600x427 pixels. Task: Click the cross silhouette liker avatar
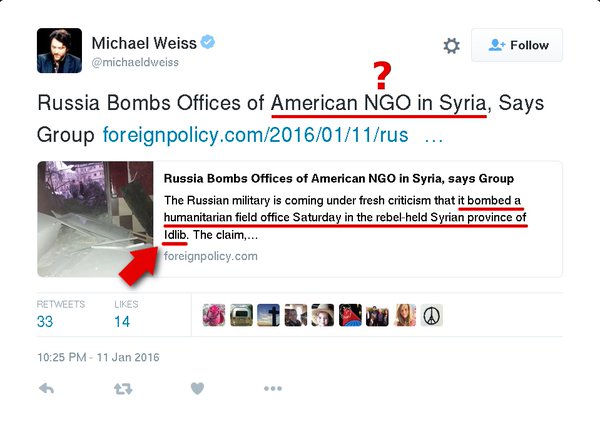(268, 315)
